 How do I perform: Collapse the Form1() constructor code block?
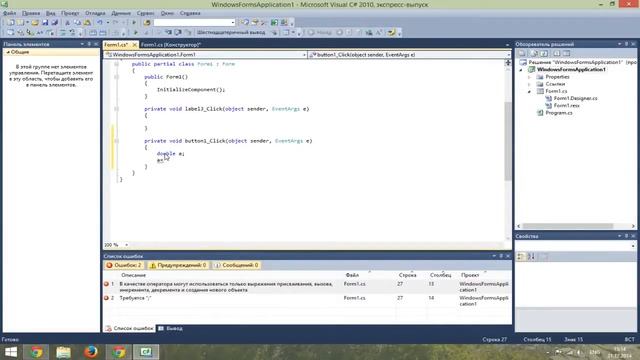click(116, 77)
